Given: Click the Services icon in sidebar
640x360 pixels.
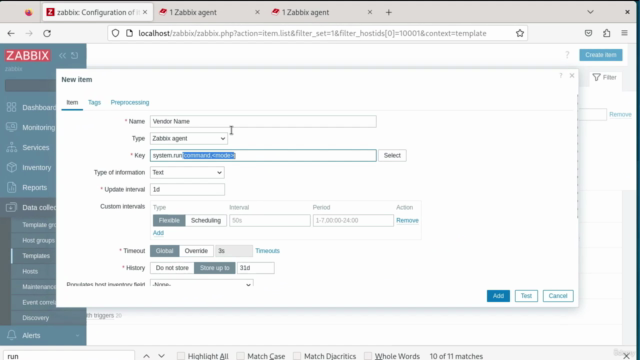Looking at the screenshot, I should coord(11,147).
